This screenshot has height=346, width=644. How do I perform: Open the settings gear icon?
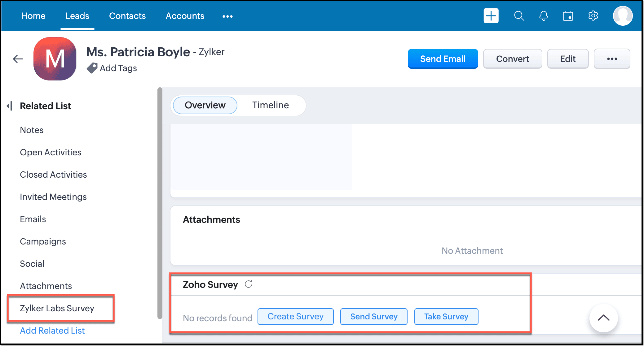pyautogui.click(x=593, y=16)
